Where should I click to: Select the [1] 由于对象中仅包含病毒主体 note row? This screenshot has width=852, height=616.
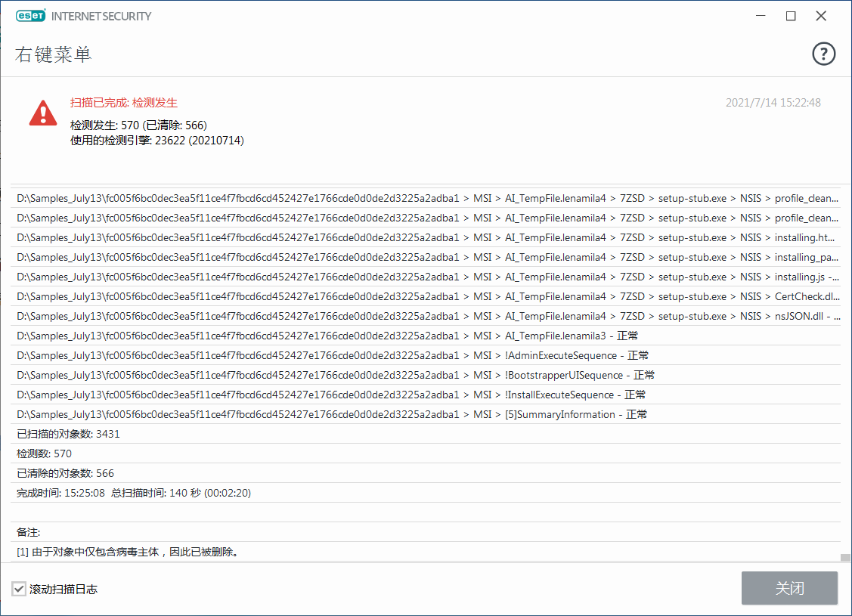click(x=426, y=552)
